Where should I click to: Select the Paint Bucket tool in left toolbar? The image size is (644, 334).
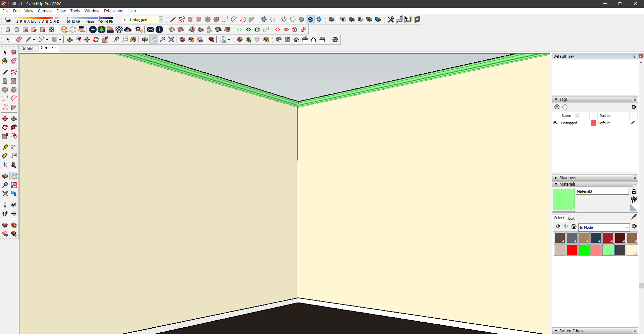click(x=5, y=61)
